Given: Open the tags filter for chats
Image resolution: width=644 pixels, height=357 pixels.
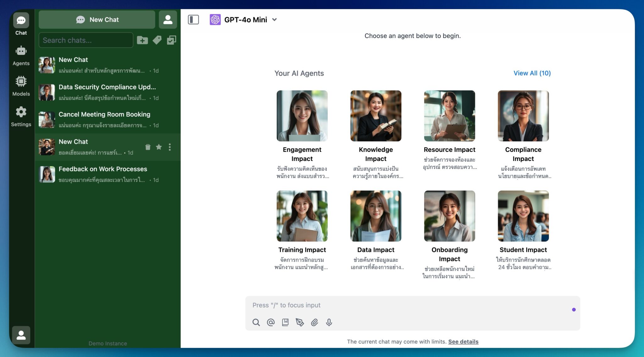Looking at the screenshot, I should (x=157, y=40).
